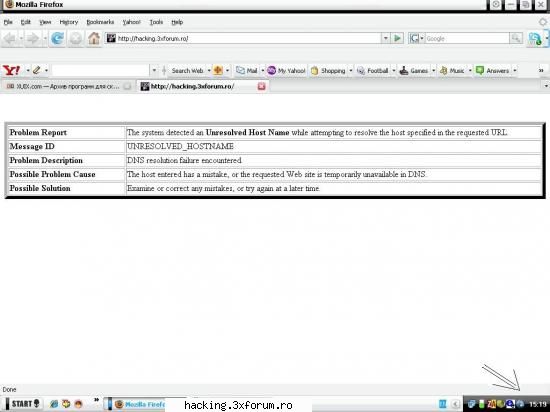The height and width of the screenshot is (412, 550).
Task: Open the History menu
Action: [x=69, y=22]
